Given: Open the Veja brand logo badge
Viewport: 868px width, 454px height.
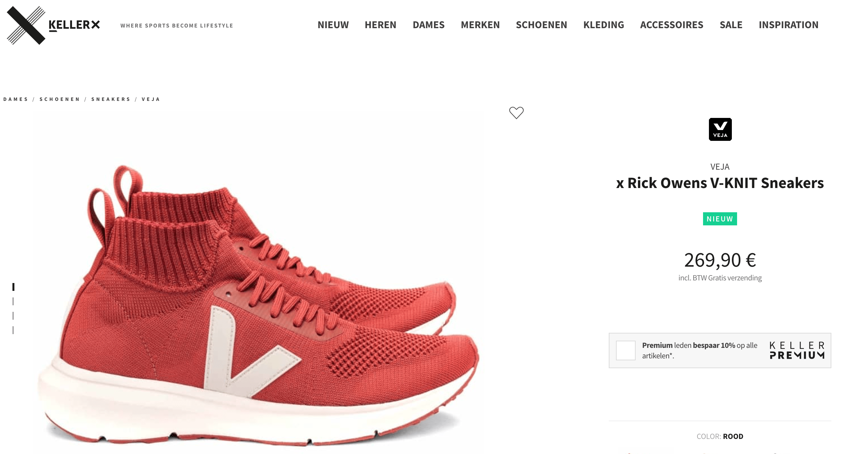Looking at the screenshot, I should point(720,129).
